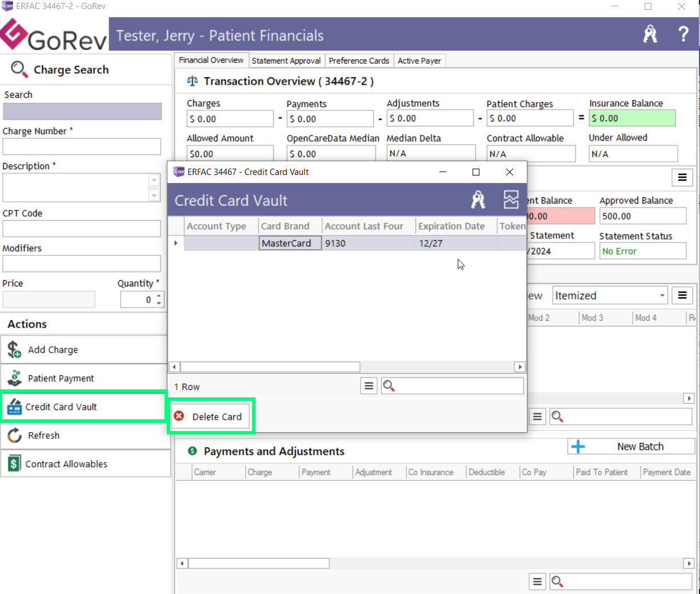Click the Patient Payment hand icon
Viewport: 700px width, 594px height.
[14, 378]
